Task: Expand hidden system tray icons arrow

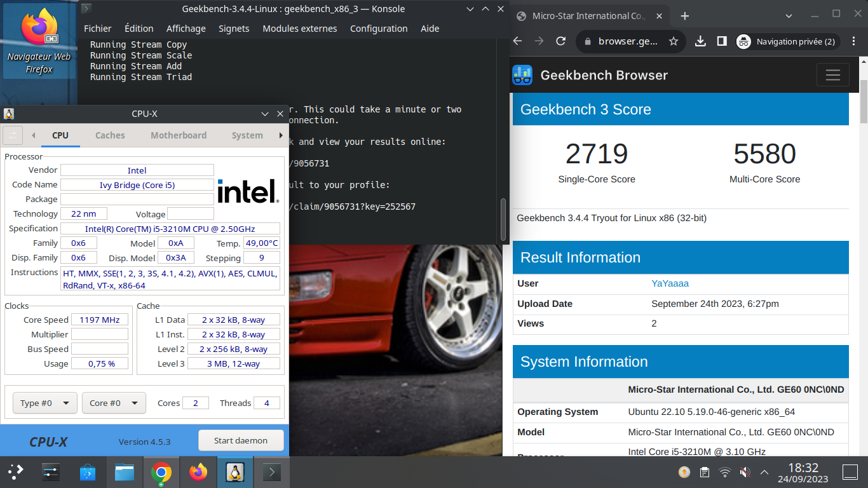Action: 765,472
